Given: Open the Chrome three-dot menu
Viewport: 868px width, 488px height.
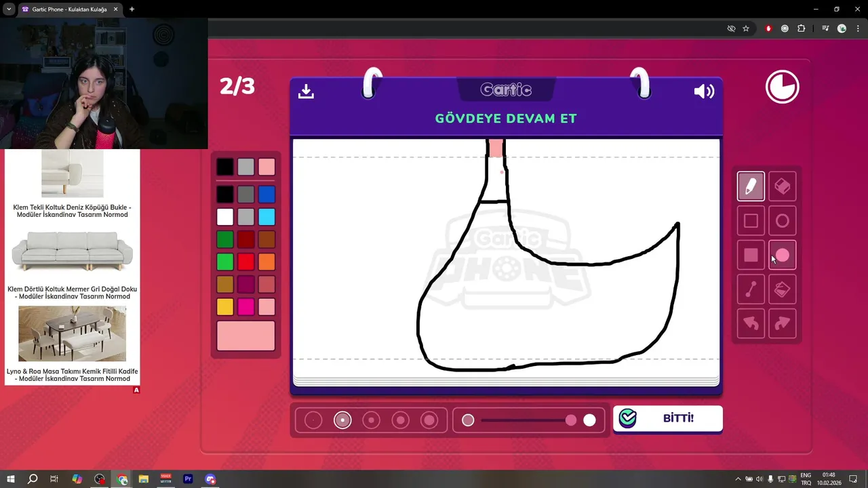Looking at the screenshot, I should click(x=858, y=28).
